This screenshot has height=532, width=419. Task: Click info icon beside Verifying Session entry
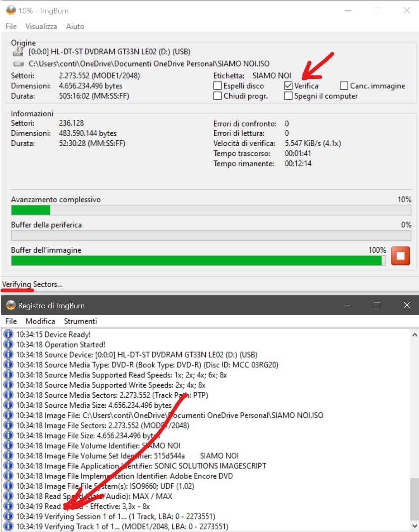(8, 516)
